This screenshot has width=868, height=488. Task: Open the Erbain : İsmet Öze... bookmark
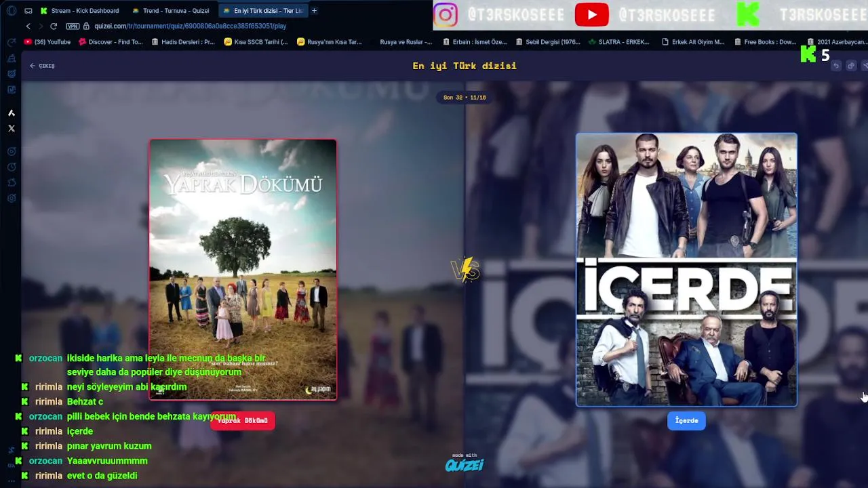point(475,42)
